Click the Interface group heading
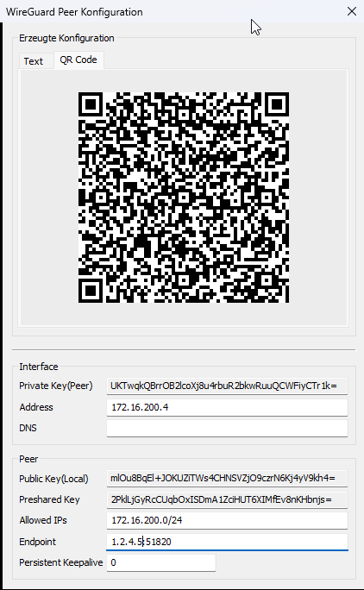Screen dimensions: 364x590 39,367
